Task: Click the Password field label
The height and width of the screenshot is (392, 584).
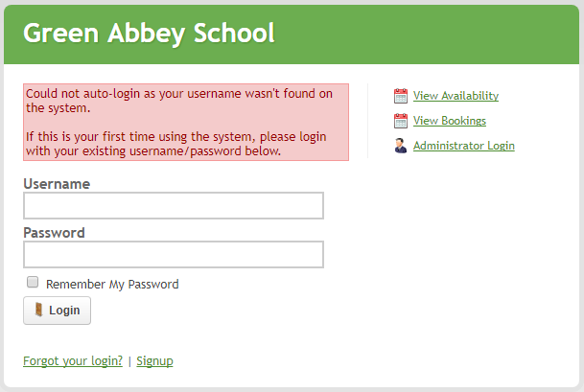Action: click(54, 232)
